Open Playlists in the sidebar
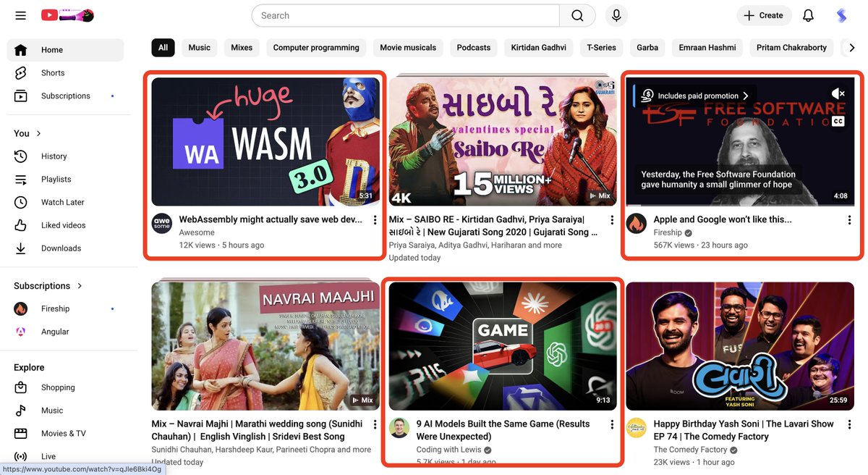This screenshot has width=868, height=475. point(66,180)
